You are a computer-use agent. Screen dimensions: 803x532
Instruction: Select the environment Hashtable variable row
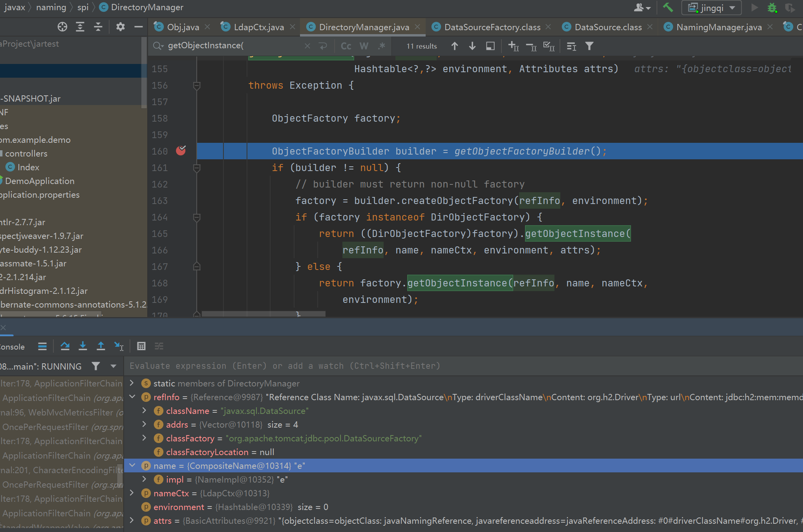463,507
